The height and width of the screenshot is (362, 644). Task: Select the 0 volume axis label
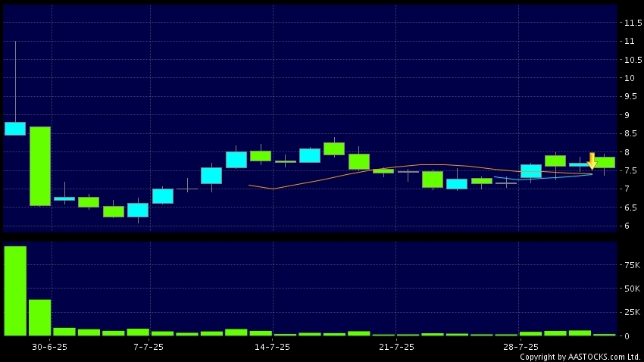(x=627, y=336)
